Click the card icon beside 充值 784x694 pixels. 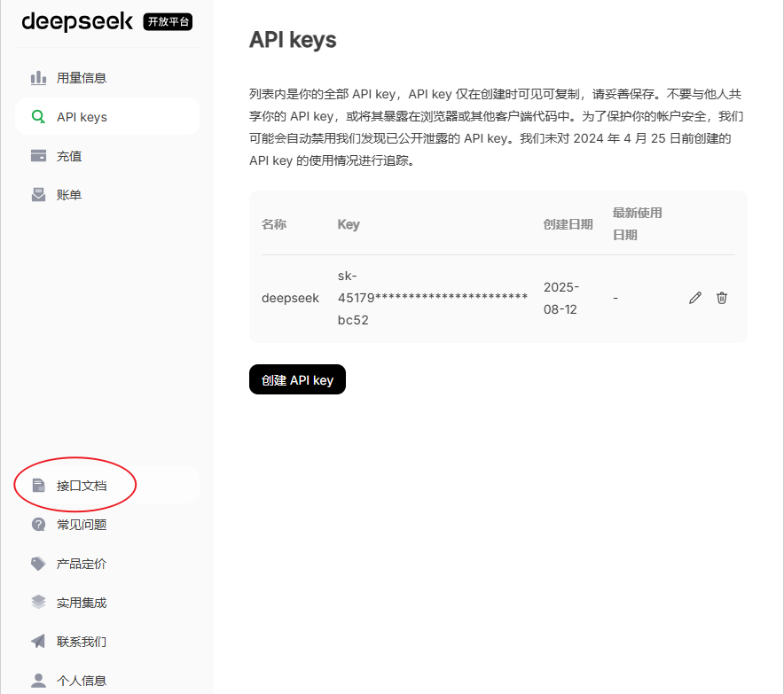pyautogui.click(x=38, y=156)
